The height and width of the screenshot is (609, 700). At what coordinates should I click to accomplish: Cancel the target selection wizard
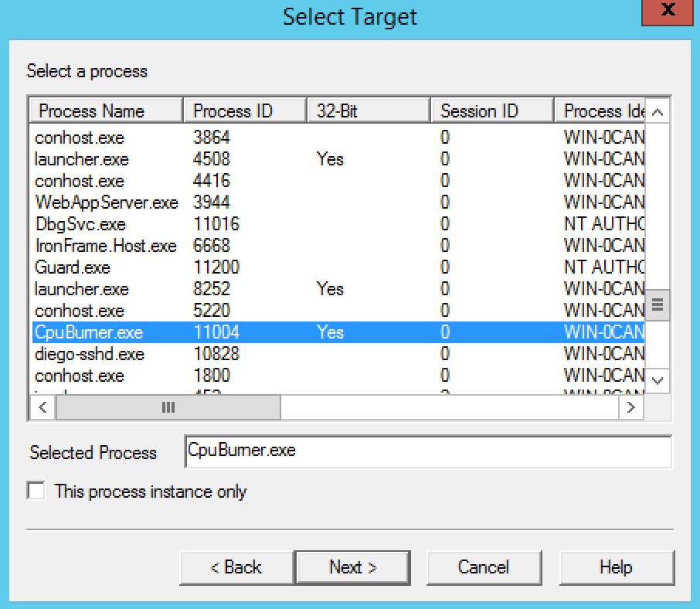click(484, 567)
